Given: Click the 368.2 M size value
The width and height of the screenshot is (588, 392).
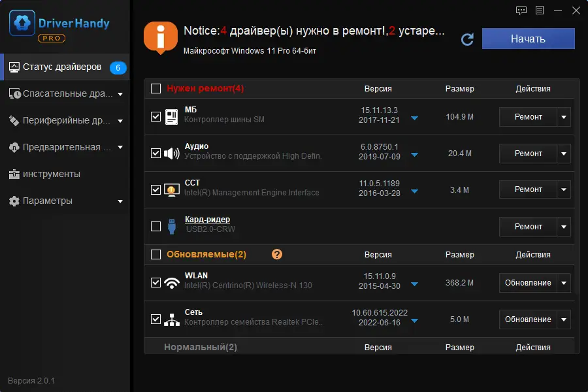Looking at the screenshot, I should 459,283.
